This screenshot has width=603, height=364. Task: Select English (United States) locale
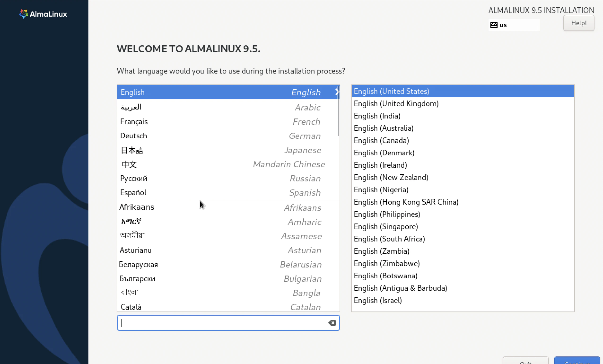463,91
